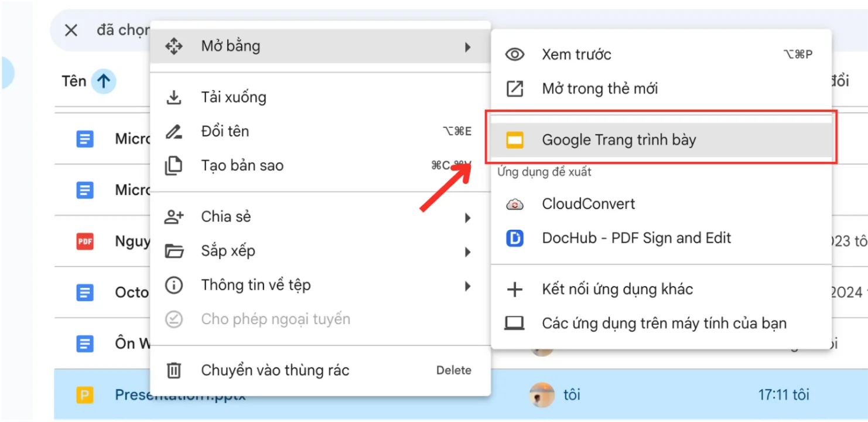This screenshot has width=868, height=422.
Task: Select Cho phép ngoại tuyến option
Action: tap(320, 319)
